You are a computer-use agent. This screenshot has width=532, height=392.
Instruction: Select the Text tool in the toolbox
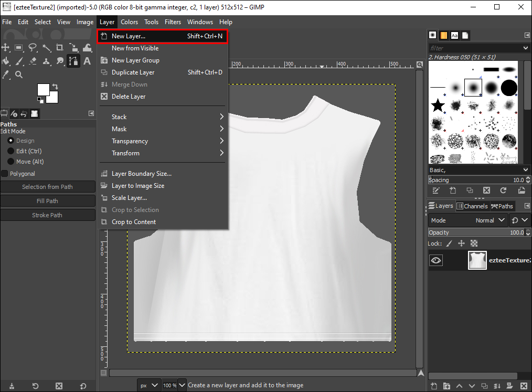[87, 61]
